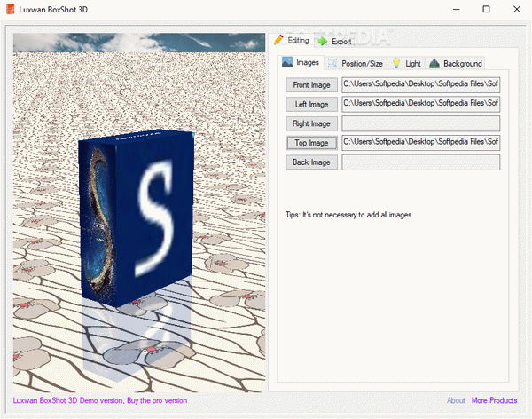Click the Front Image path field

420,84
